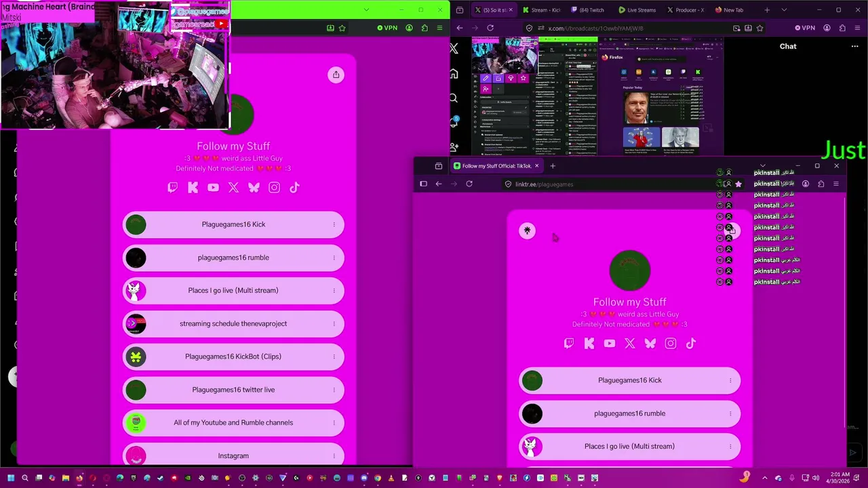
Task: Open X icon in linktr.ee front window
Action: click(630, 344)
